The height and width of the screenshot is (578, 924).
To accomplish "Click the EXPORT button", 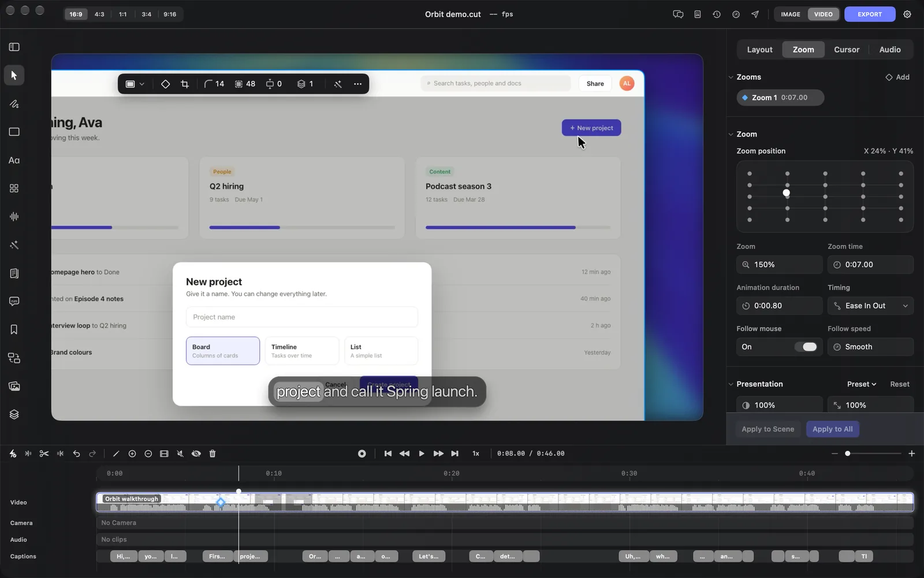I will [x=870, y=14].
